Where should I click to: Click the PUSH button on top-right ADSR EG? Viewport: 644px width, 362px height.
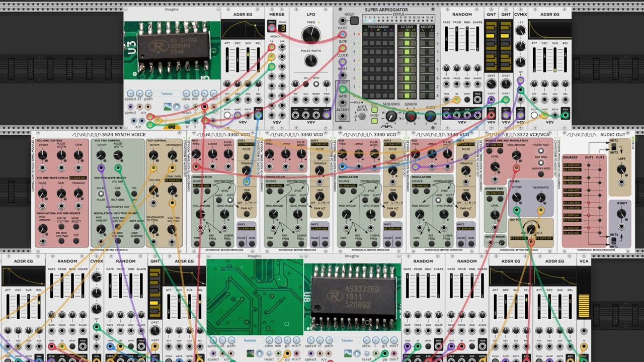pos(534,115)
